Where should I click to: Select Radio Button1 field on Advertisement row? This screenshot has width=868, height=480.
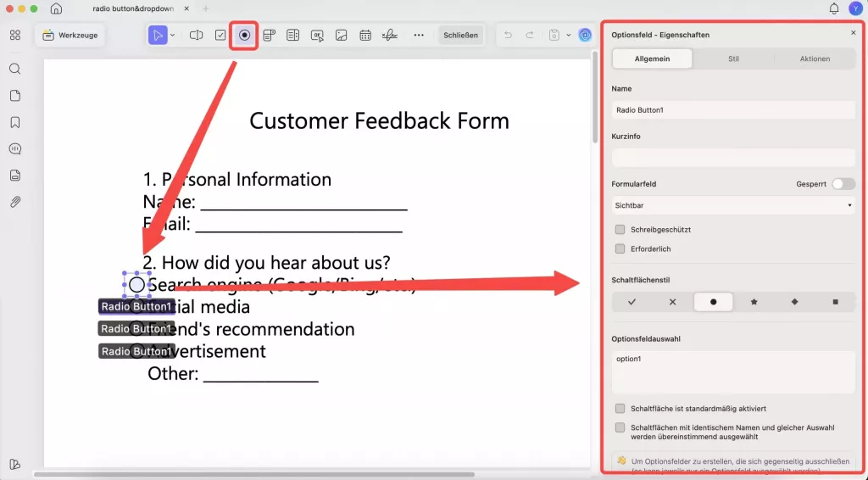pyautogui.click(x=136, y=351)
